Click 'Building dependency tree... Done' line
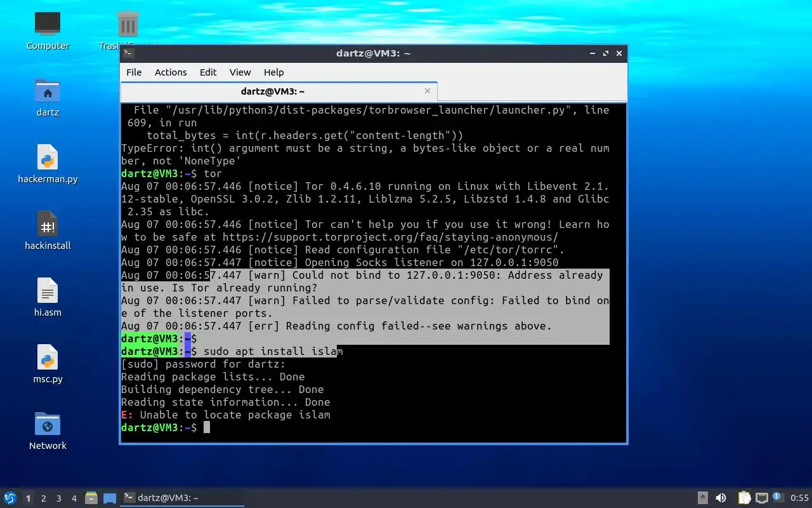This screenshot has height=508, width=812. coord(223,389)
